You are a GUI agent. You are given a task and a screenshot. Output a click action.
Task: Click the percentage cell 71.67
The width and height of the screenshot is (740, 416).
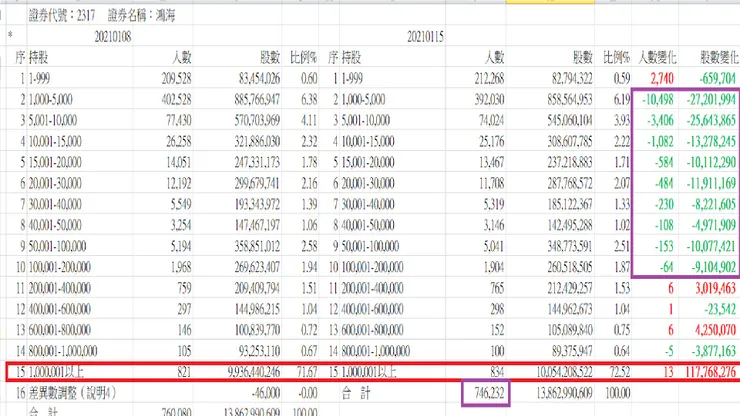tap(307, 372)
